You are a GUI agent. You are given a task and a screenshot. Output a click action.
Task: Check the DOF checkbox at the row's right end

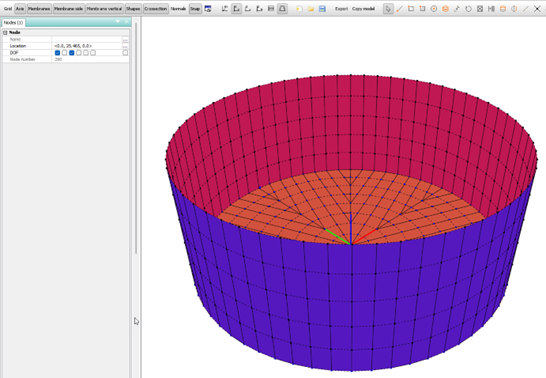[x=125, y=53]
